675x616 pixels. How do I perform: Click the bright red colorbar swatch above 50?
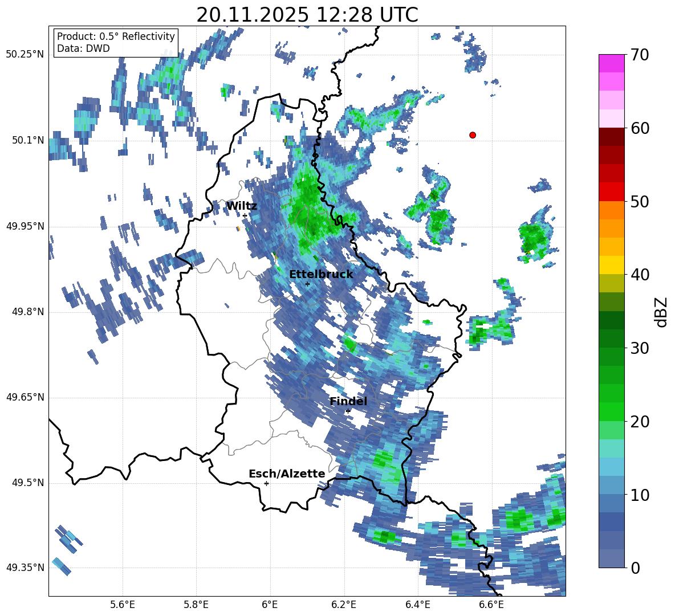click(611, 191)
